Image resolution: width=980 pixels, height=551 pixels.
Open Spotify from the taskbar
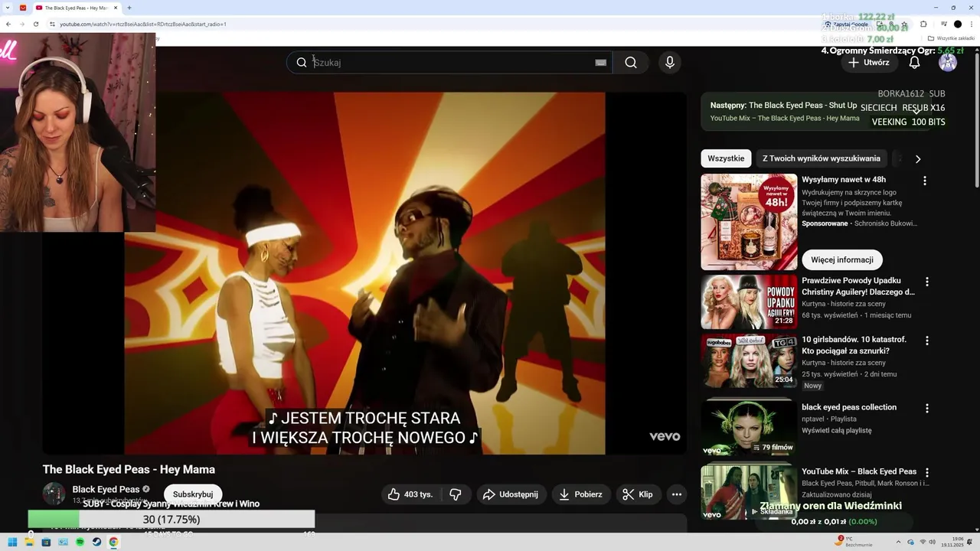click(80, 542)
